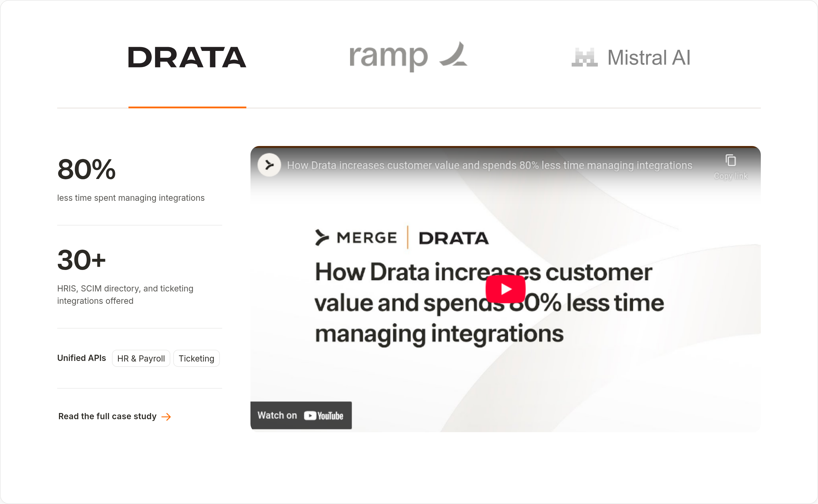Click 'less time spent managing integrations' text

pos(131,198)
